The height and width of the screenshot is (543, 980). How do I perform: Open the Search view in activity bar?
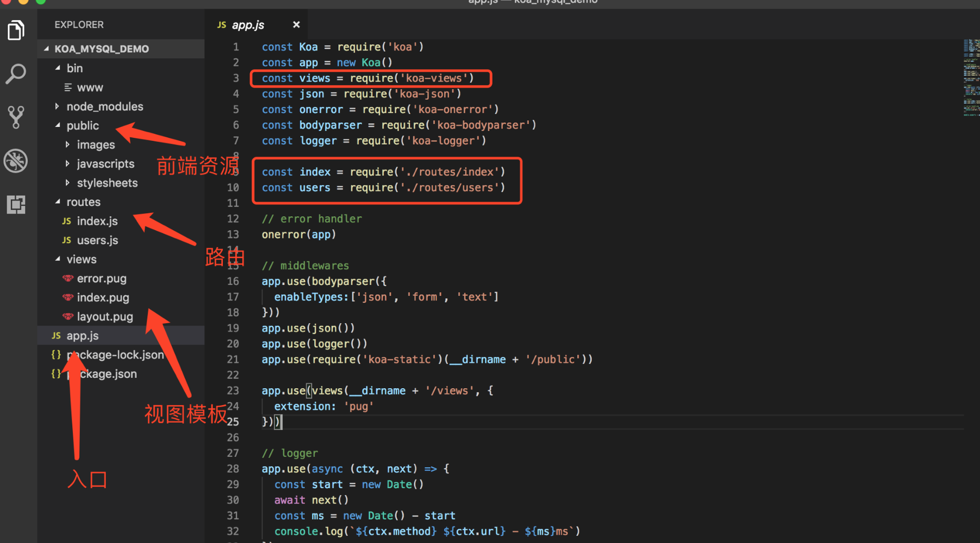pyautogui.click(x=16, y=74)
